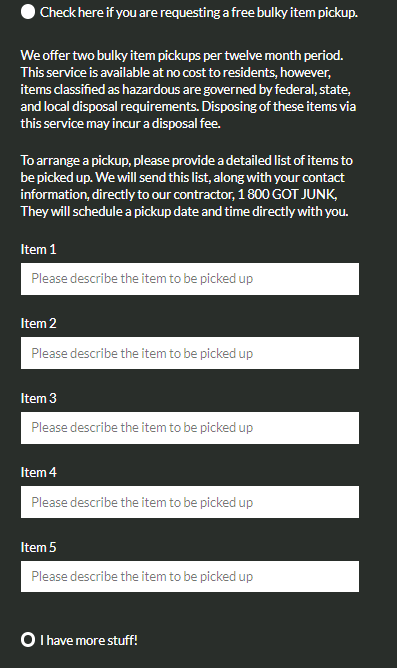Viewport: 397px width, 668px height.
Task: Select the Item 3 description input box
Action: [190, 428]
